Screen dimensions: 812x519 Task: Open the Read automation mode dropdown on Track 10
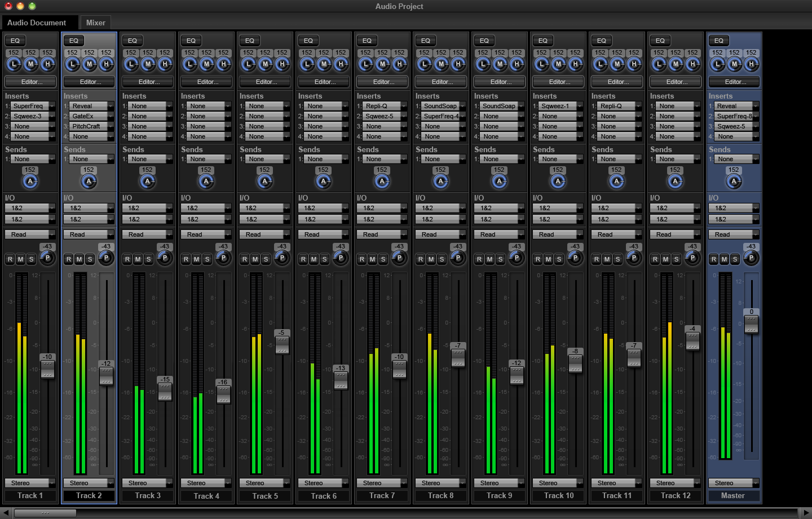[x=558, y=234]
